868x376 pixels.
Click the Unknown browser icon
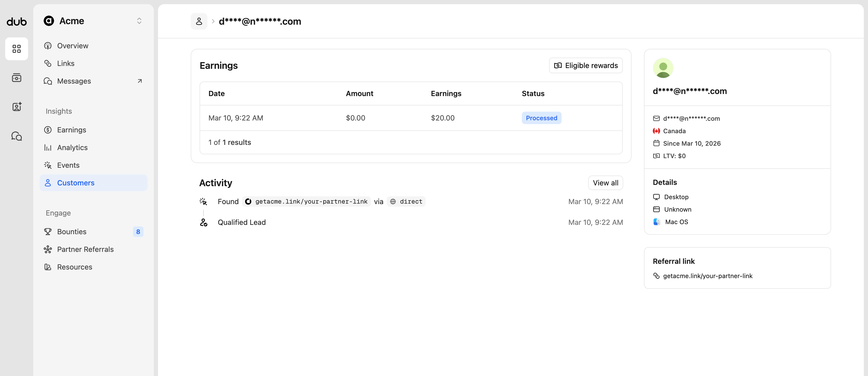656,209
